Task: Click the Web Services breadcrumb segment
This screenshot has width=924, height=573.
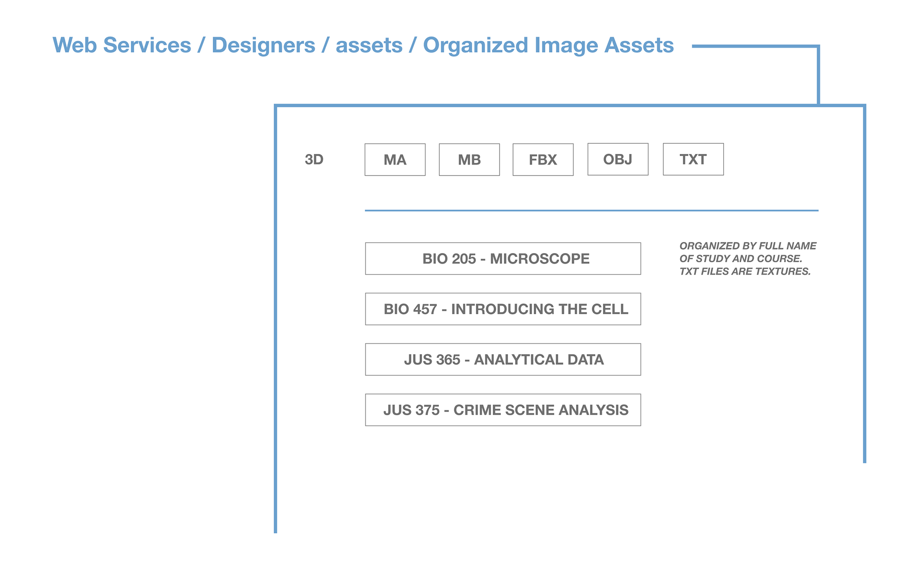Action: click(122, 45)
